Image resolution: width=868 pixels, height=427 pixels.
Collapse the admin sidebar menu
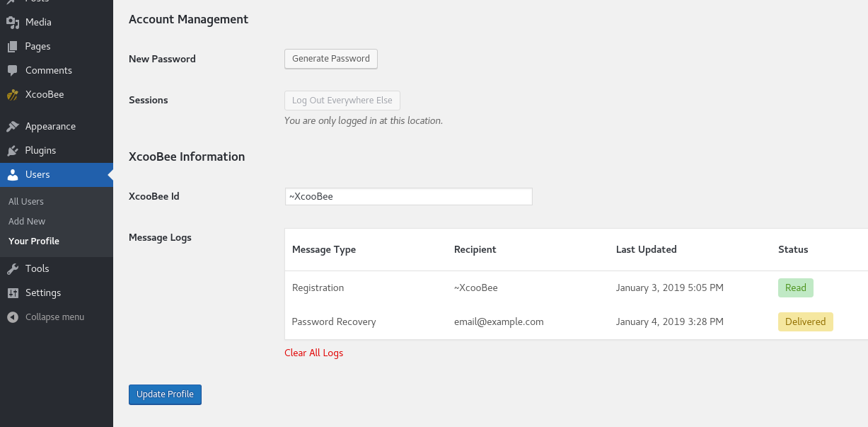pos(47,317)
